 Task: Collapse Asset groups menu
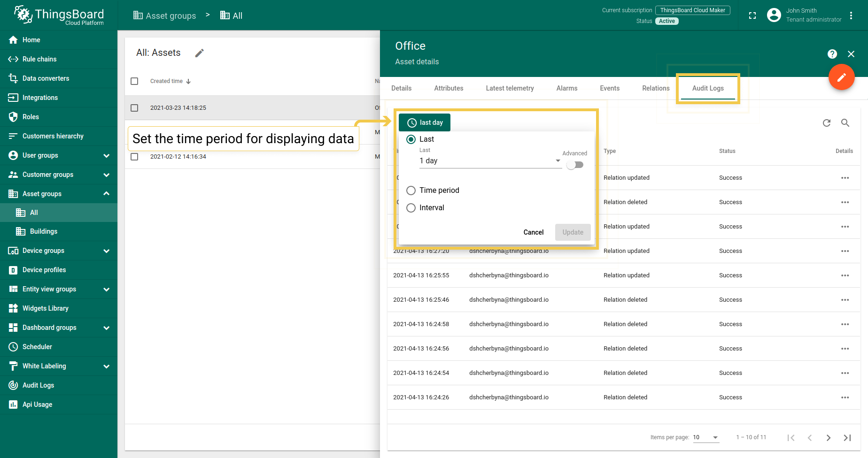[107, 193]
